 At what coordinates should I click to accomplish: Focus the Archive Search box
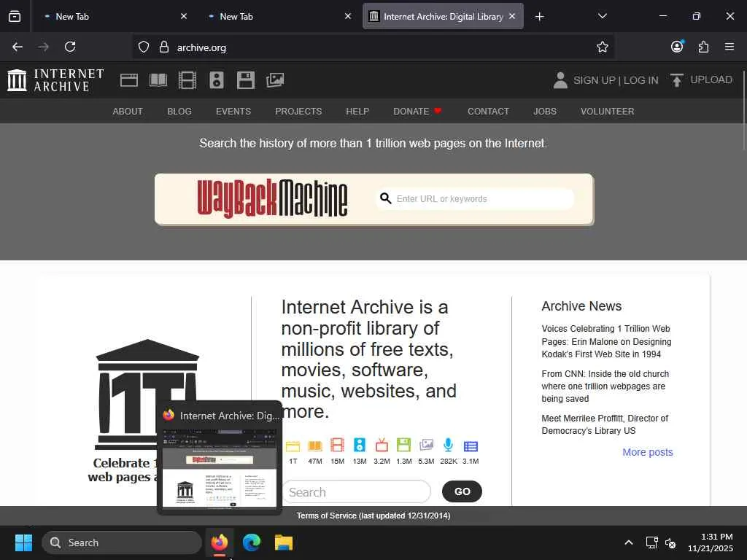tap(356, 491)
